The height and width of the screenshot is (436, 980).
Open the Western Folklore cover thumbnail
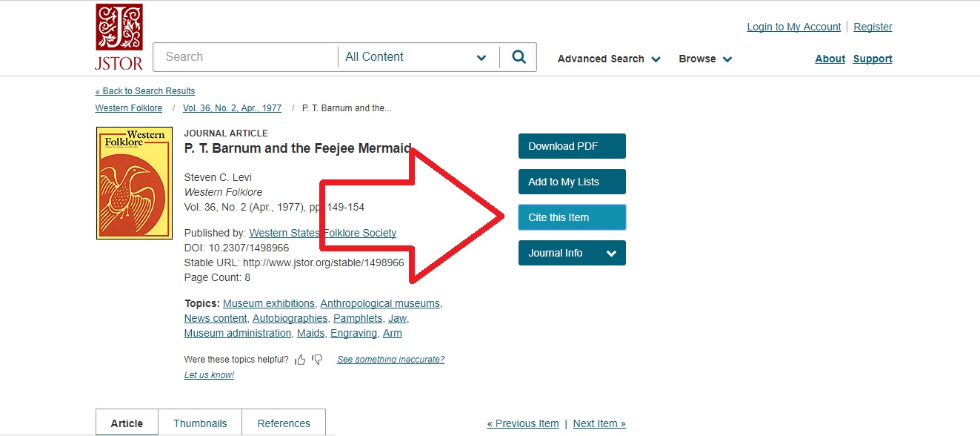coord(134,183)
